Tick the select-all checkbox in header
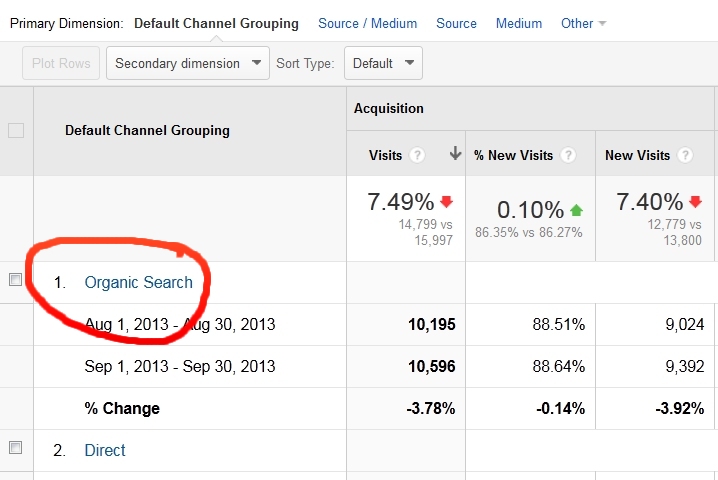The image size is (718, 480). click(x=16, y=131)
